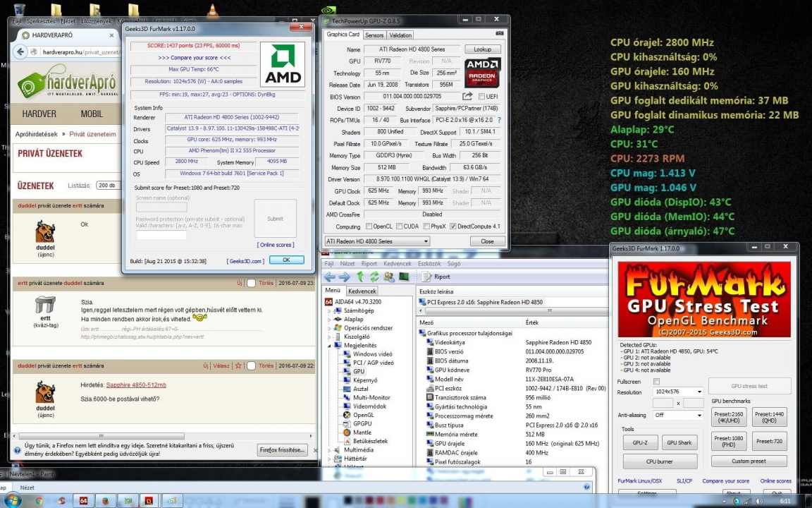Screen dimensions: 812x508
Task: Click VLC cone desktop icon
Action: [212, 9]
